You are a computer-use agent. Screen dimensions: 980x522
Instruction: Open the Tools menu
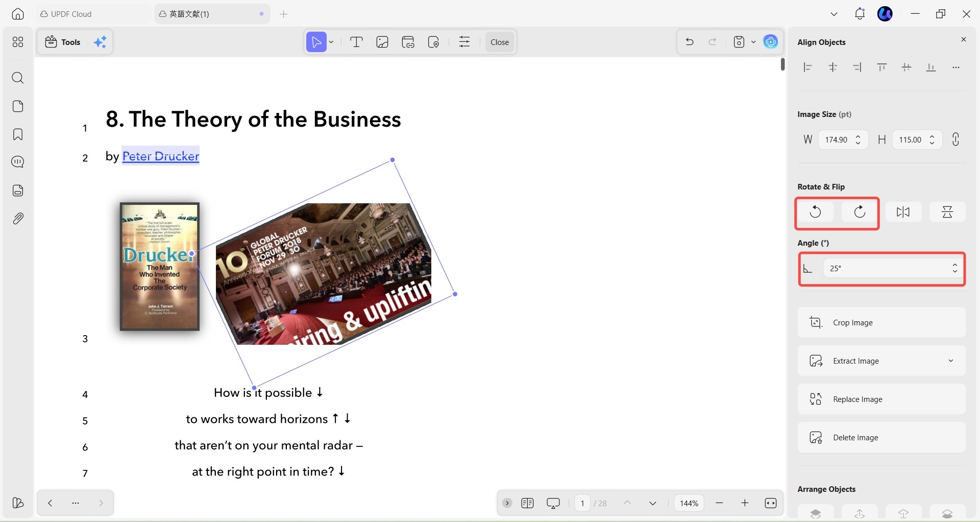tap(63, 42)
